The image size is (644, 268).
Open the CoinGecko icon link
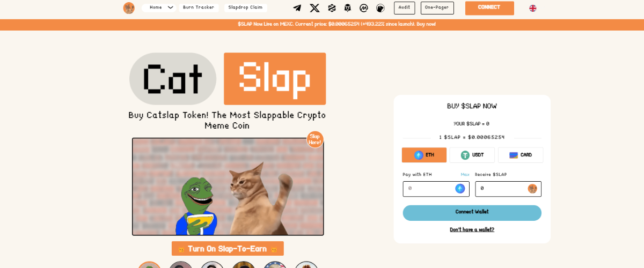pyautogui.click(x=380, y=8)
